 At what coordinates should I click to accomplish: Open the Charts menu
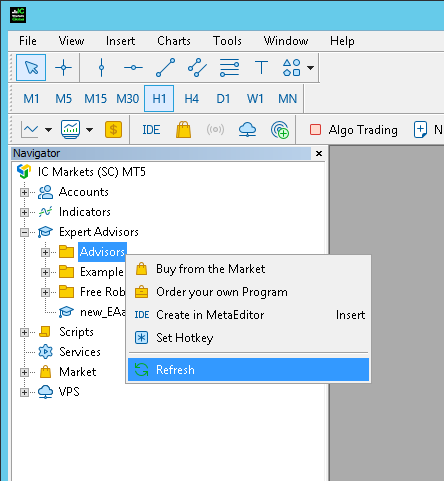(x=174, y=41)
